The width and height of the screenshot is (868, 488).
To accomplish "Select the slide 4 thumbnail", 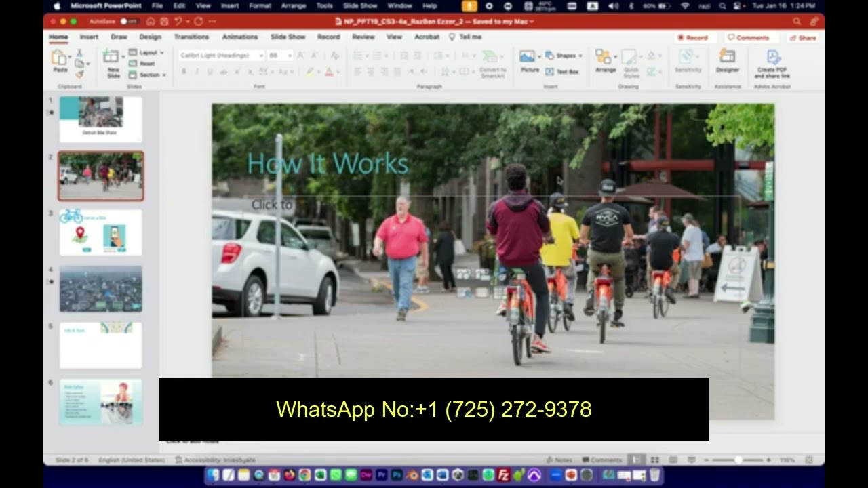I will coord(100,289).
